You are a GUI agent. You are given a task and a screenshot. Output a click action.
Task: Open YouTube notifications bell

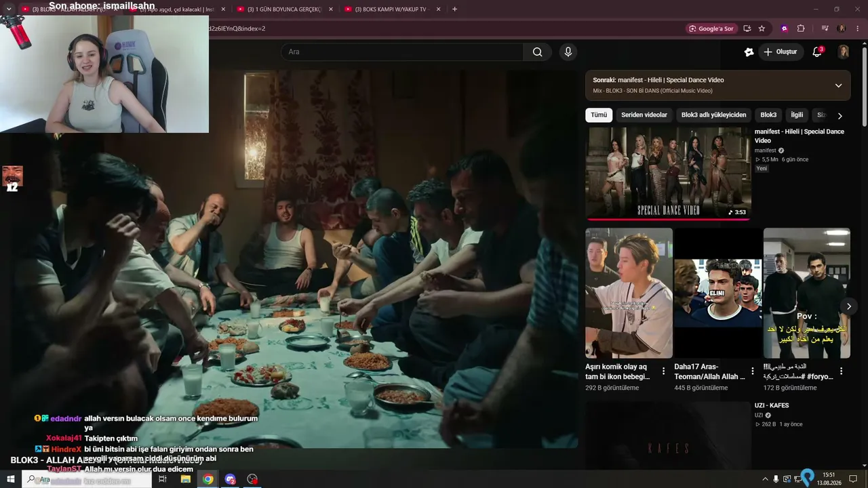pos(817,52)
